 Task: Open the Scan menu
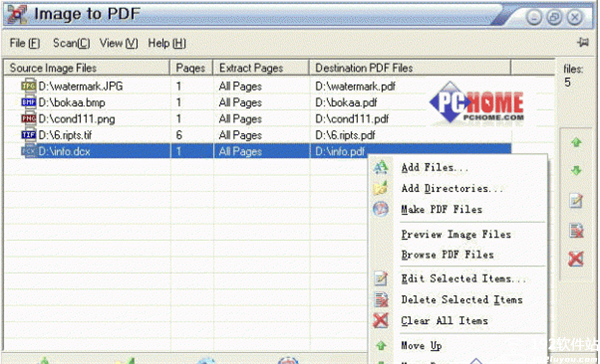coord(72,43)
